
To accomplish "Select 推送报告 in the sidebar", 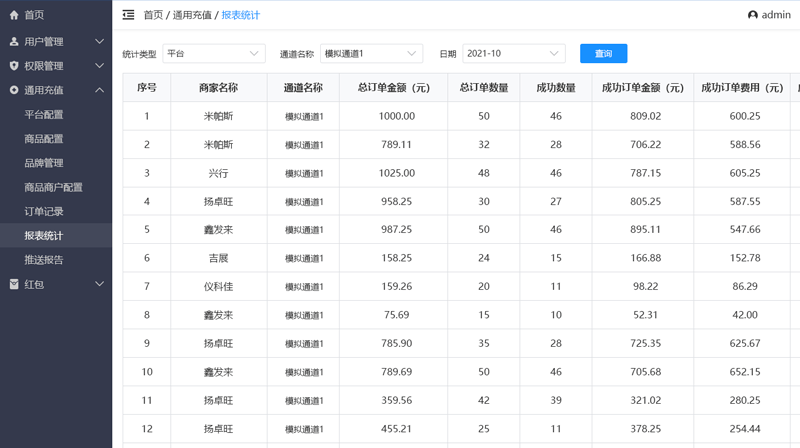I will click(44, 260).
